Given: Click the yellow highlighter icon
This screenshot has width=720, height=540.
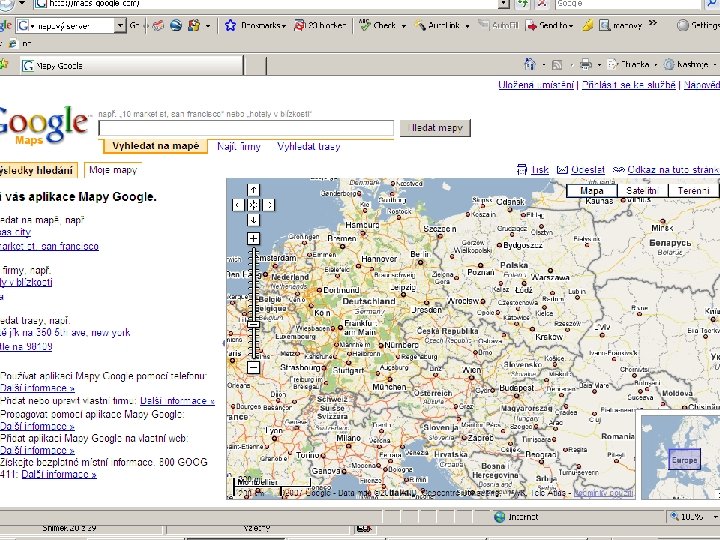Looking at the screenshot, I should click(587, 26).
